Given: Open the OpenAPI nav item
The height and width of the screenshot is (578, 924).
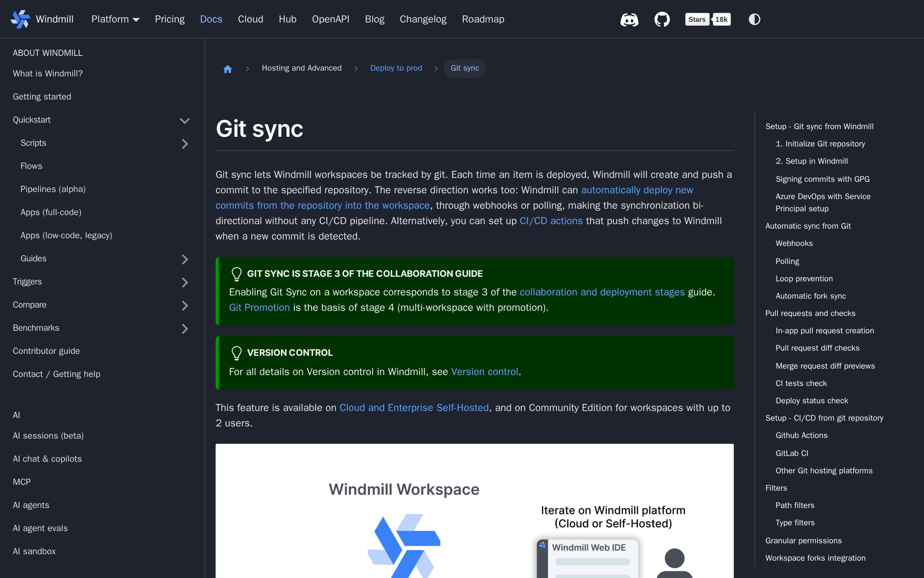Looking at the screenshot, I should point(331,19).
